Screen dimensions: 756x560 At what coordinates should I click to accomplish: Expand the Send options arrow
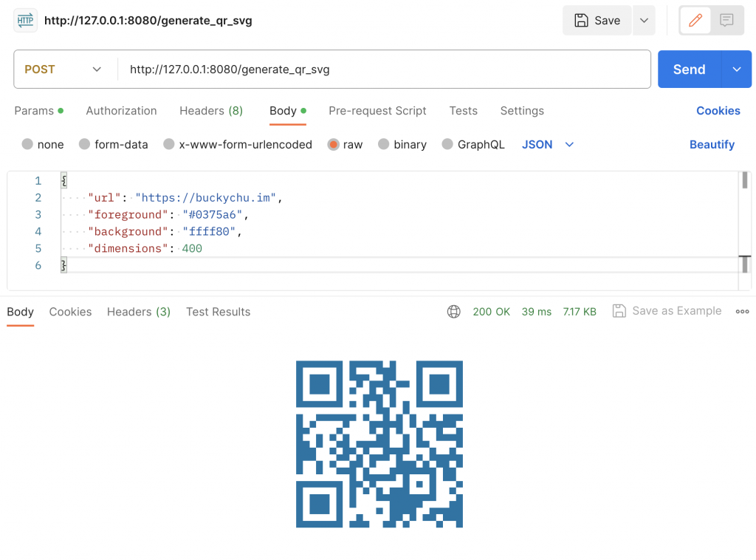[737, 69]
